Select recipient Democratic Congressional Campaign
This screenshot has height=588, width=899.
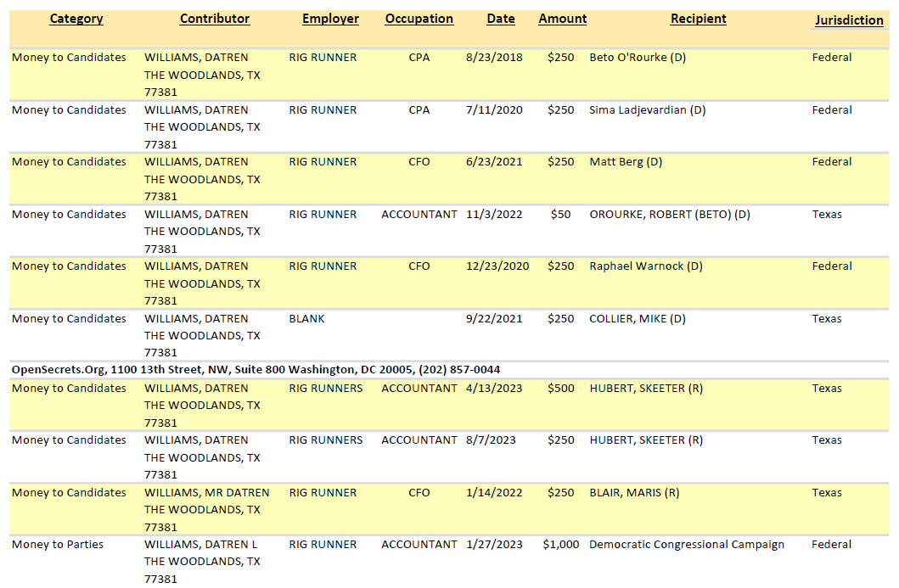(686, 545)
